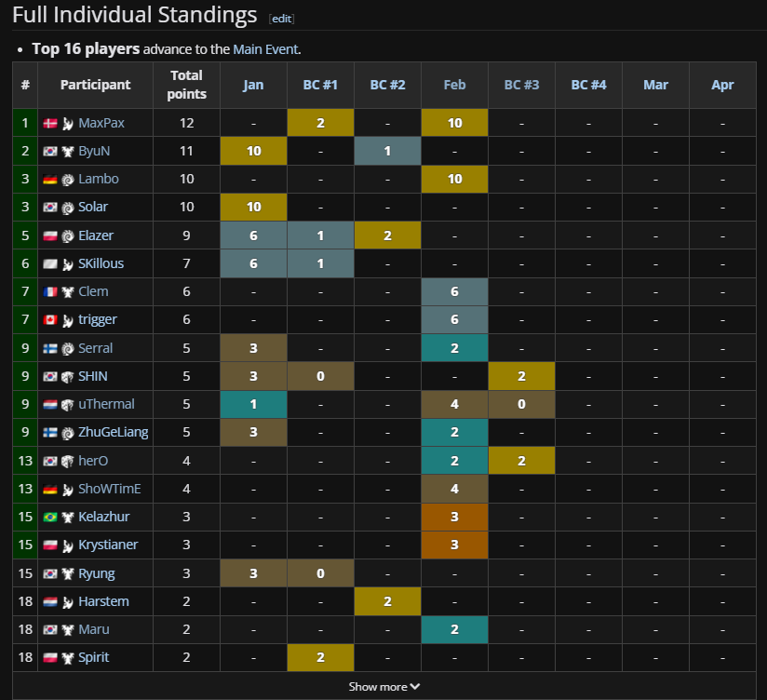The width and height of the screenshot is (767, 700).
Task: Open Serral player page
Action: (95, 348)
